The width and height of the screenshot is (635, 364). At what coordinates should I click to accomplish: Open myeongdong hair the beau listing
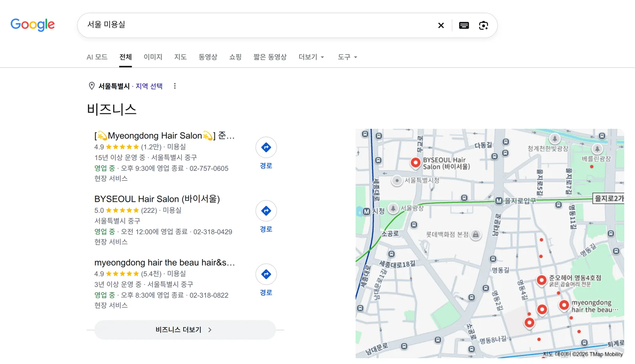pos(164,262)
